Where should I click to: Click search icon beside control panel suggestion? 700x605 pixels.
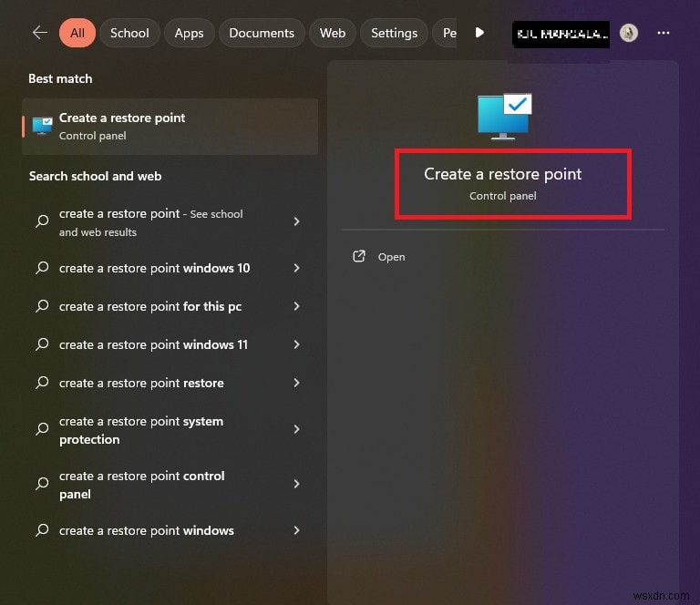(42, 484)
